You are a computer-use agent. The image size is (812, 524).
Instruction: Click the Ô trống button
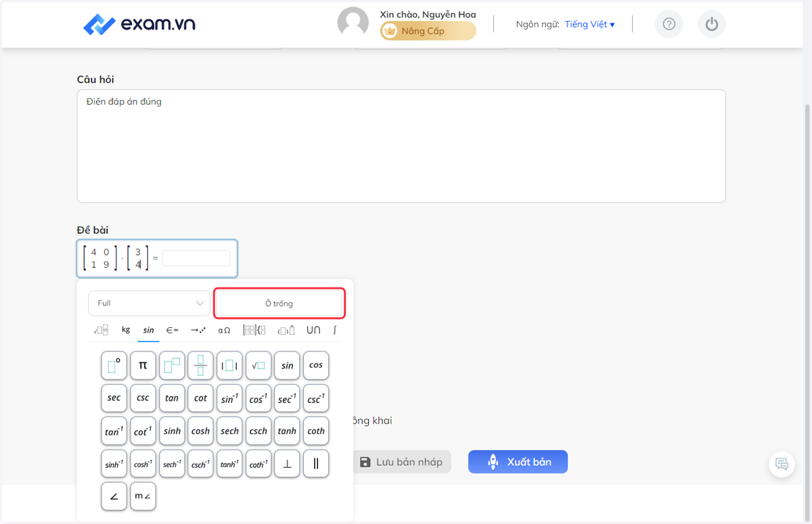(279, 304)
